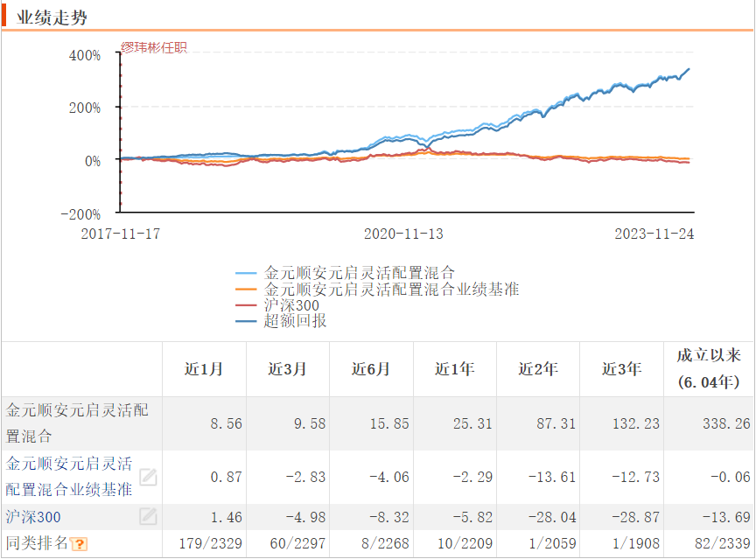756x559 pixels.
Task: Click the ranking cell 179/2329
Action: click(211, 543)
